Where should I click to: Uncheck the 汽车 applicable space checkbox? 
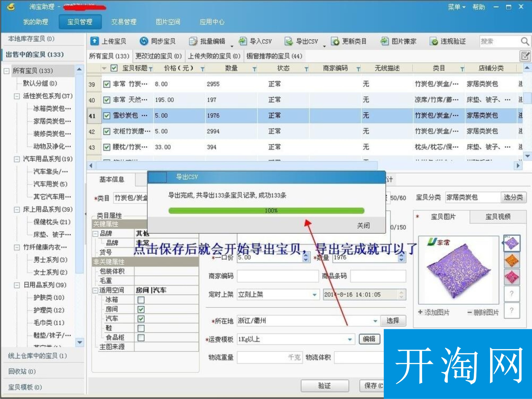pos(141,319)
